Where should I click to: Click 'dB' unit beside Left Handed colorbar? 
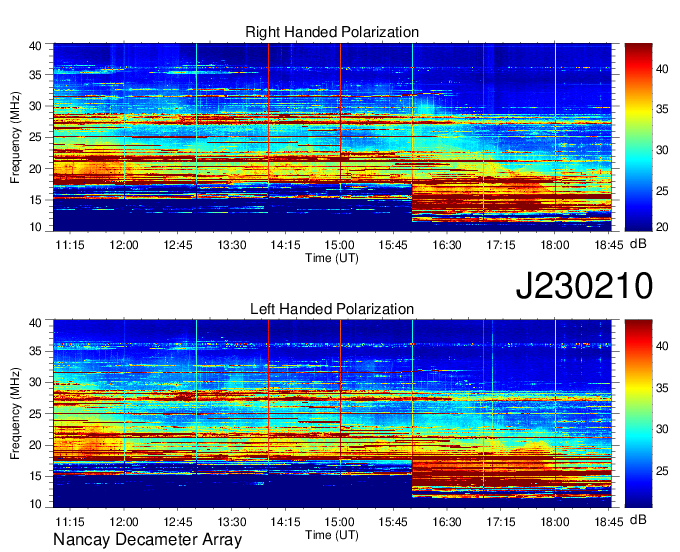click(638, 520)
